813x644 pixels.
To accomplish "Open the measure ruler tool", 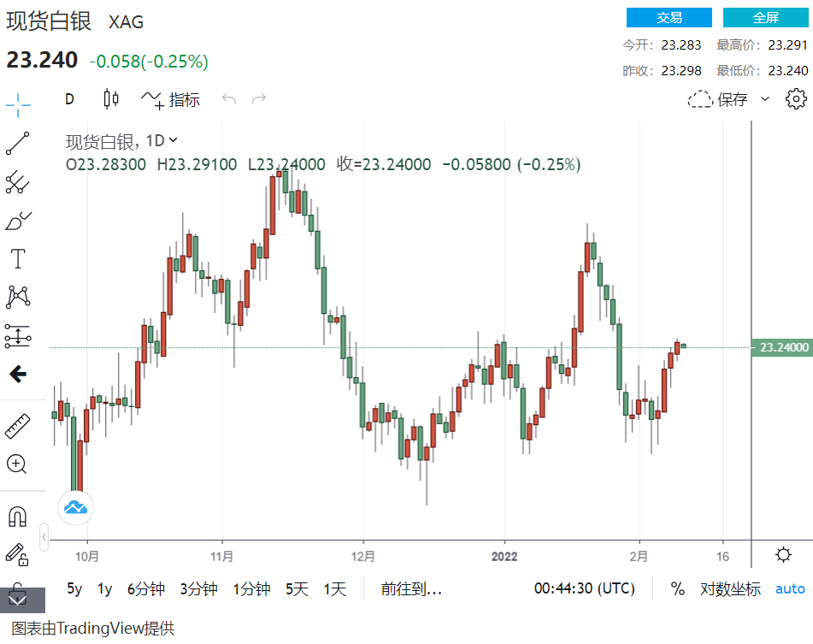I will tap(18, 425).
